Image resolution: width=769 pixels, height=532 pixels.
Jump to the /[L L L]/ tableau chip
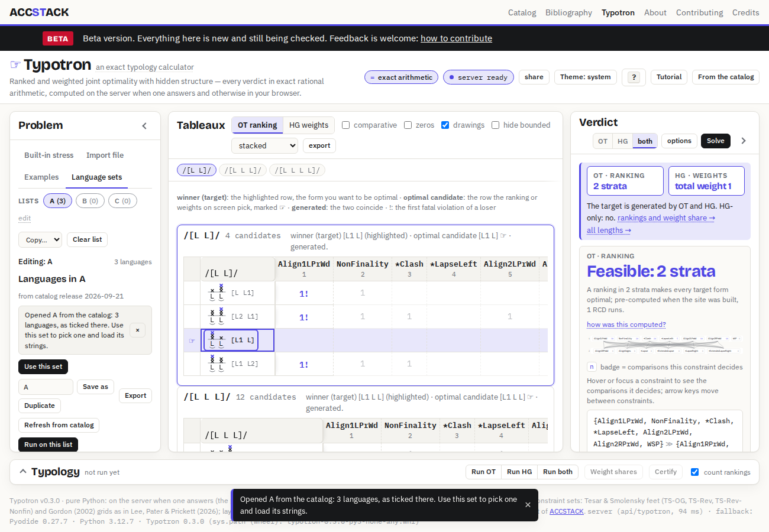[x=243, y=170]
